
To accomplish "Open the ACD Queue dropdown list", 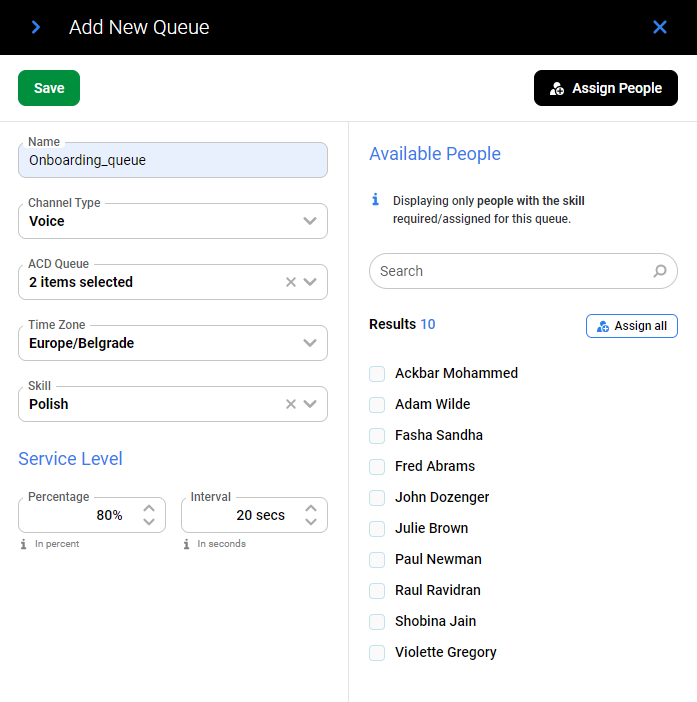I will [x=311, y=282].
